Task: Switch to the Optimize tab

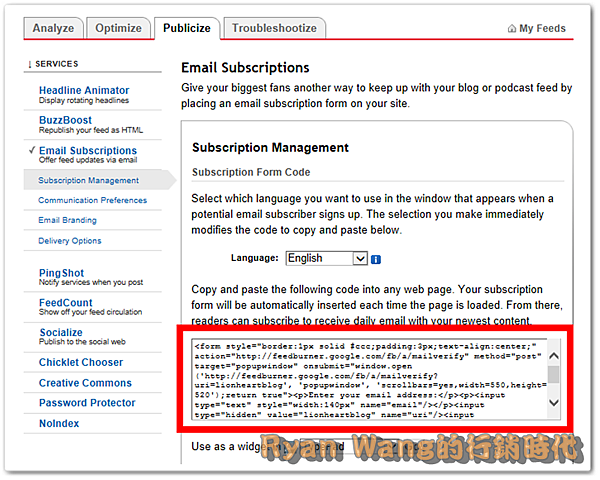Action: pos(118,28)
